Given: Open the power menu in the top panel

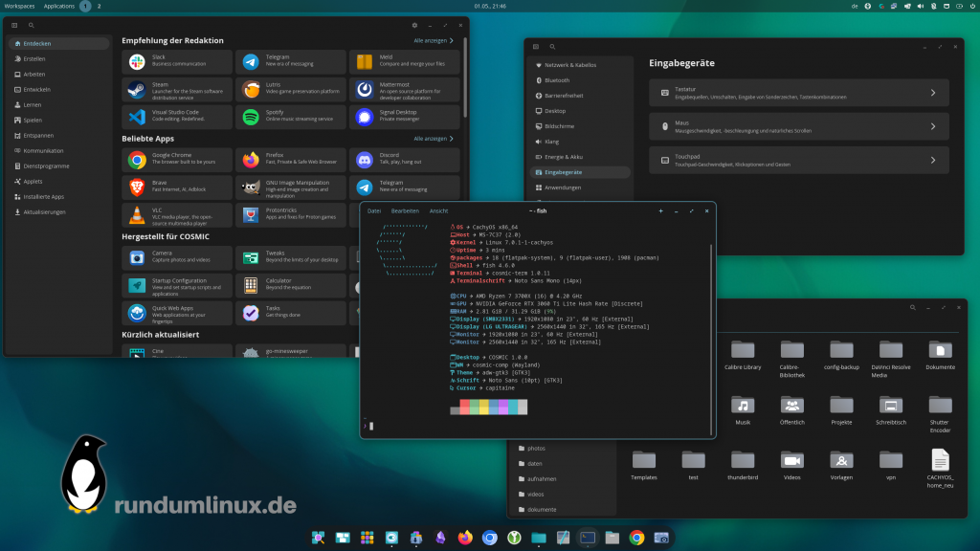Looking at the screenshot, I should click(x=972, y=7).
